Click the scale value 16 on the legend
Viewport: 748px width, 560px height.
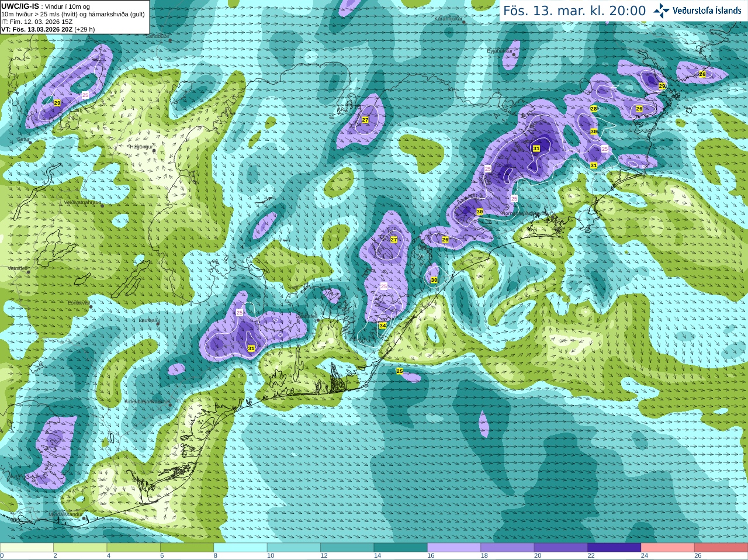[431, 556]
